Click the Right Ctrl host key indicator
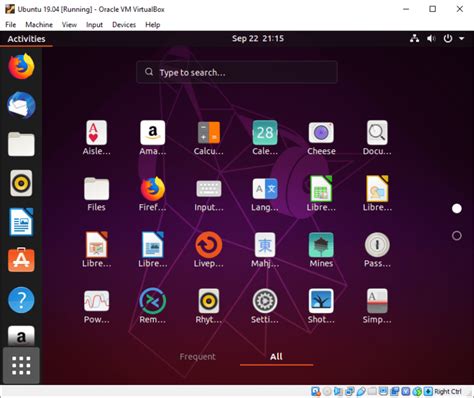Viewport: 474px width, 398px height. (x=448, y=391)
